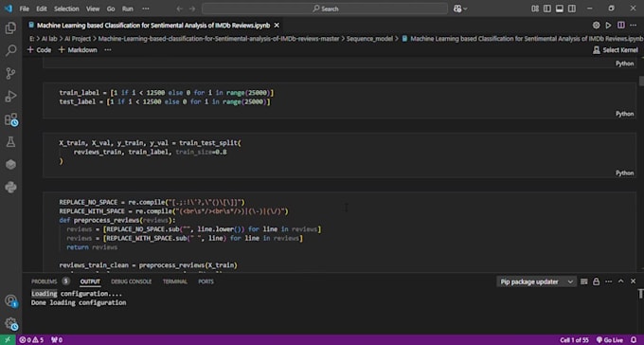
Task: Open notebook toolbar more actions ellipsis
Action: (108, 49)
